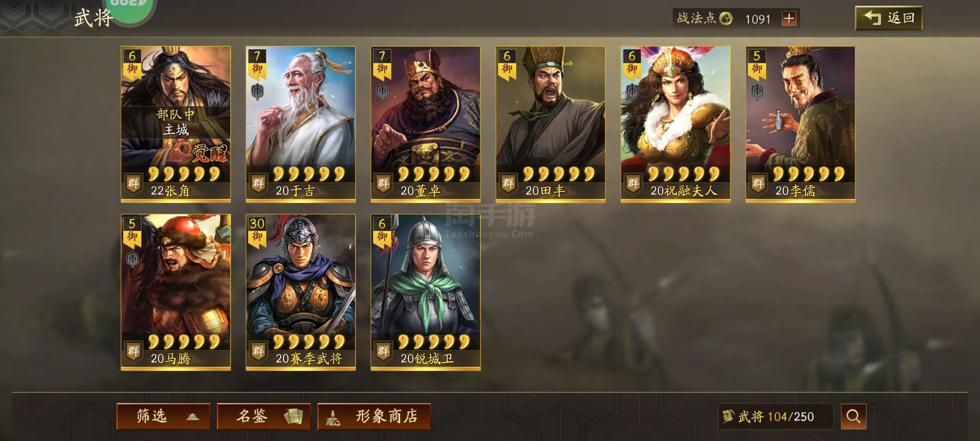Viewport: 980px width, 441px height.
Task: Click the 武将 104/250 counter
Action: pyautogui.click(x=775, y=416)
